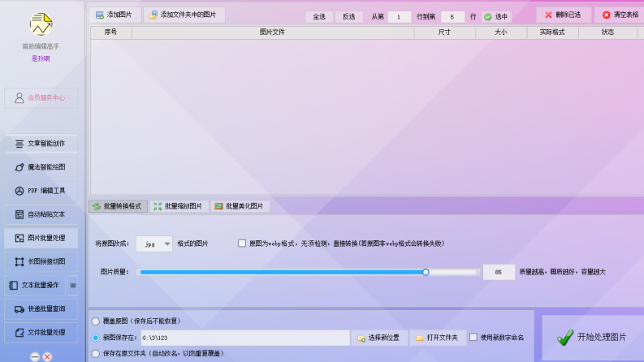Open 文件批量处理 tool
Image resolution: width=644 pixels, height=362 pixels.
pos(41,333)
